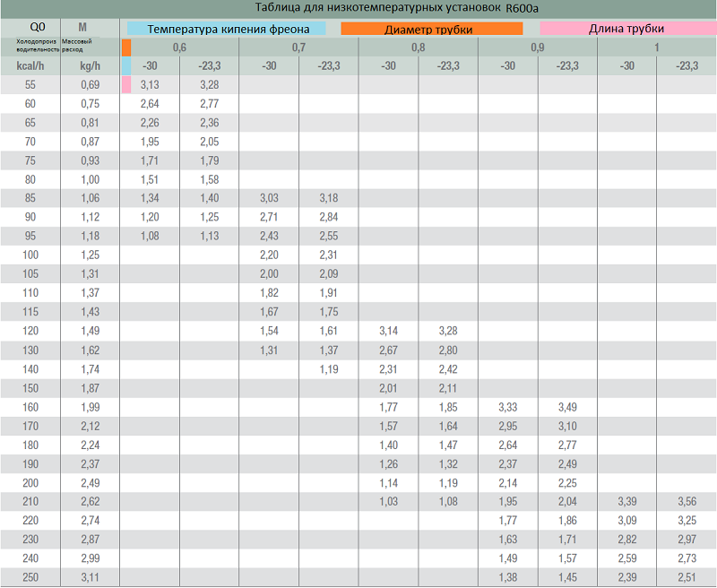
Task: Click the value 2,51 in the last row
Action: click(x=687, y=577)
